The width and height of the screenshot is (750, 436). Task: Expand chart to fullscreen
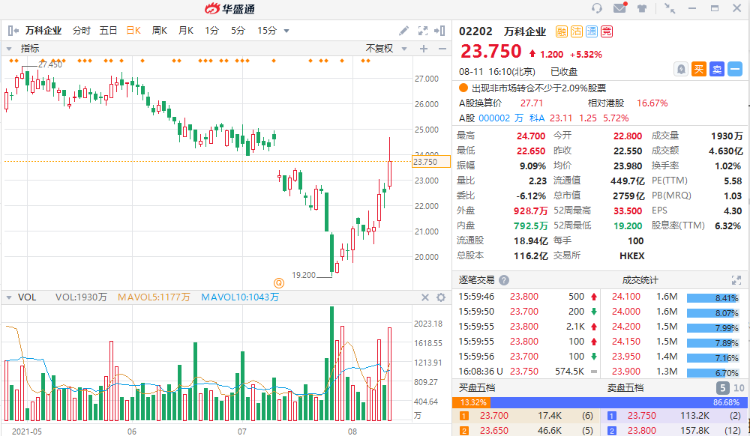pos(422,31)
